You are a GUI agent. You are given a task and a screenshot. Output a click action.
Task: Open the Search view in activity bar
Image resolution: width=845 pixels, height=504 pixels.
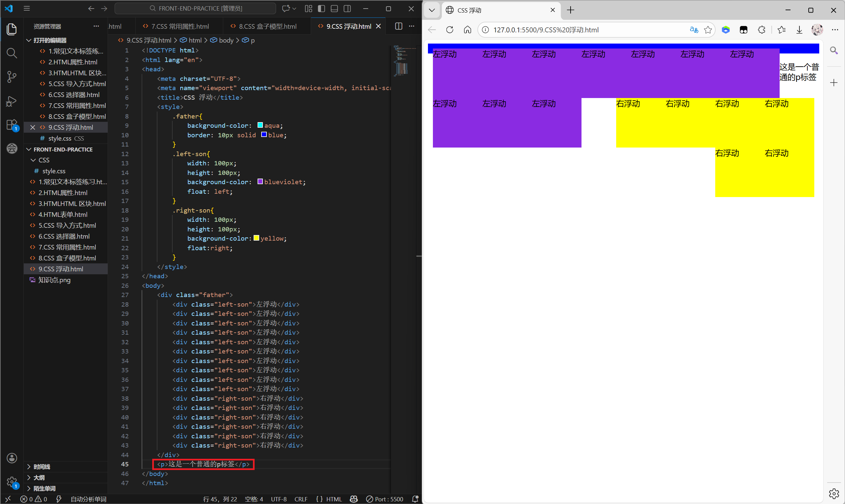pyautogui.click(x=12, y=53)
